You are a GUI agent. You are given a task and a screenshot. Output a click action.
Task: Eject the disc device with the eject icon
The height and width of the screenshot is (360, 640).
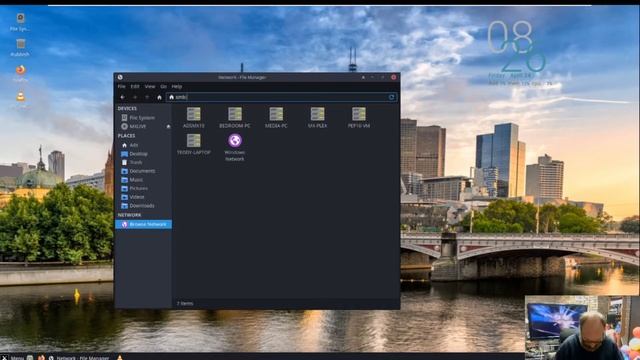(x=168, y=127)
